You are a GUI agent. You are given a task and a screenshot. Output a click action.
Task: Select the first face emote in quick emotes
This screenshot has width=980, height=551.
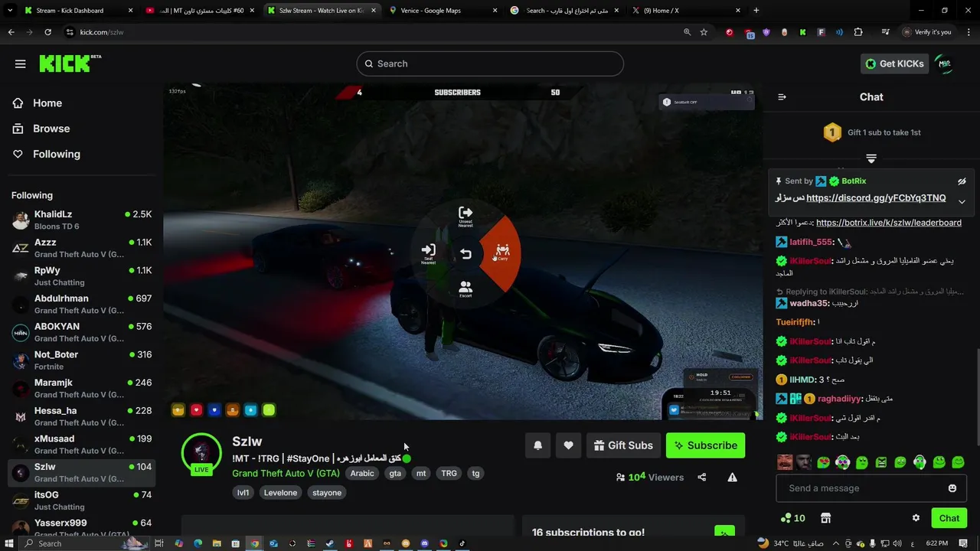[x=785, y=462]
